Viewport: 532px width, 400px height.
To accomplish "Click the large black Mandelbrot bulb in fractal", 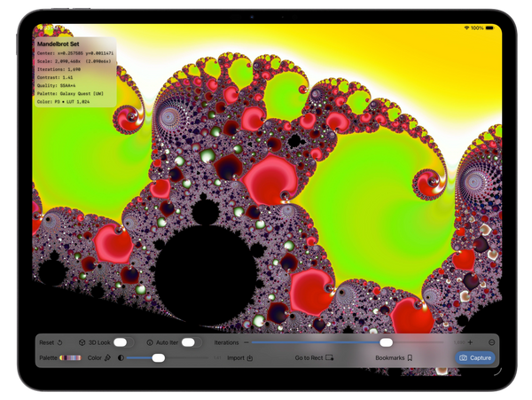I will pyautogui.click(x=206, y=274).
